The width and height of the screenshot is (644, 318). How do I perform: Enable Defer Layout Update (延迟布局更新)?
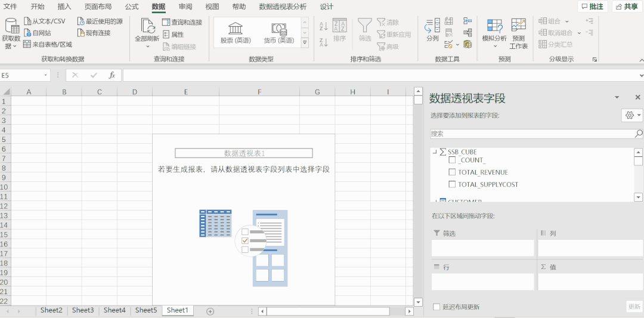click(x=437, y=307)
